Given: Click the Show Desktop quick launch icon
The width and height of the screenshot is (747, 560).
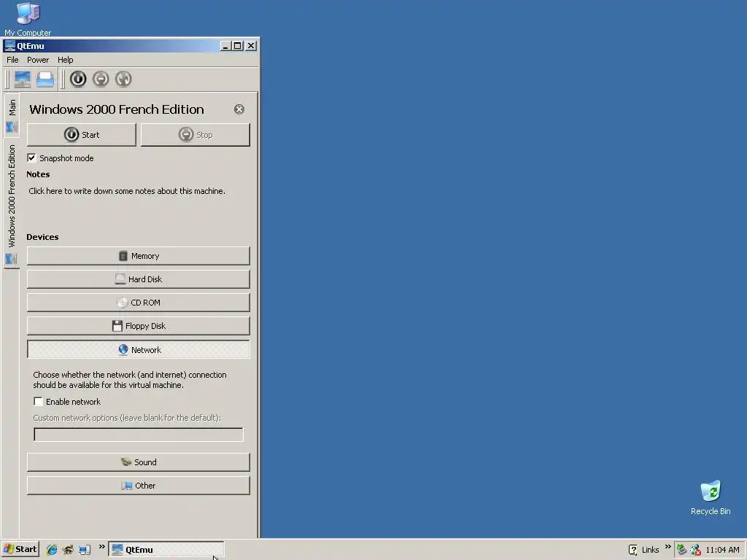Looking at the screenshot, I should click(x=85, y=550).
